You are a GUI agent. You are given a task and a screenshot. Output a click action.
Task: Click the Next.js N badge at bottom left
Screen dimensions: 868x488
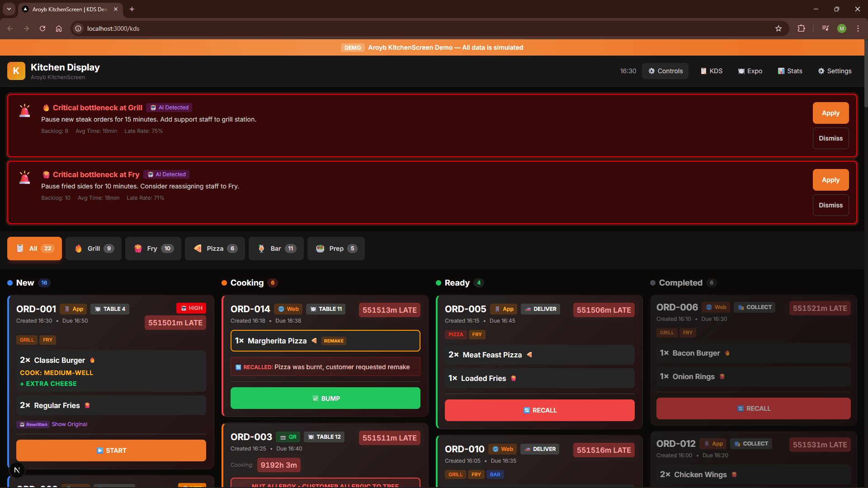click(17, 470)
